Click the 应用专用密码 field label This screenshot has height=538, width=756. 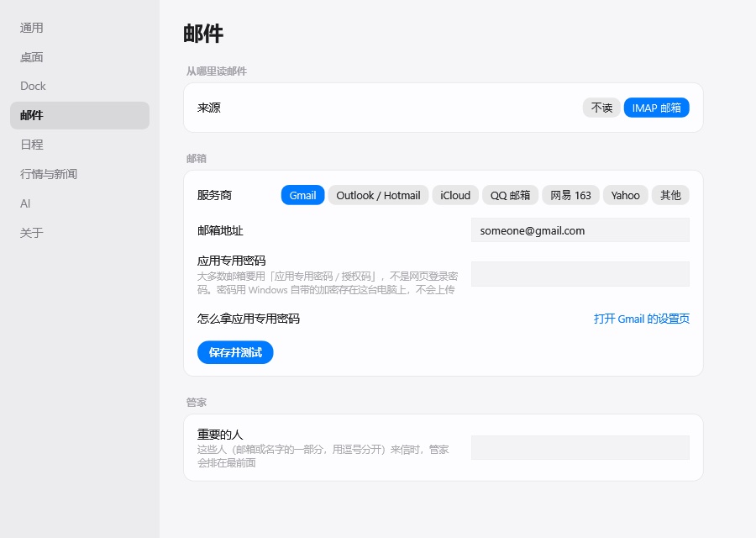coord(232,261)
